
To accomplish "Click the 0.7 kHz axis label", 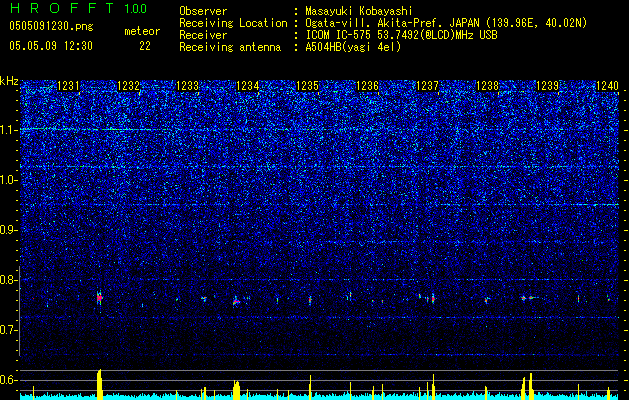I will click(9, 330).
